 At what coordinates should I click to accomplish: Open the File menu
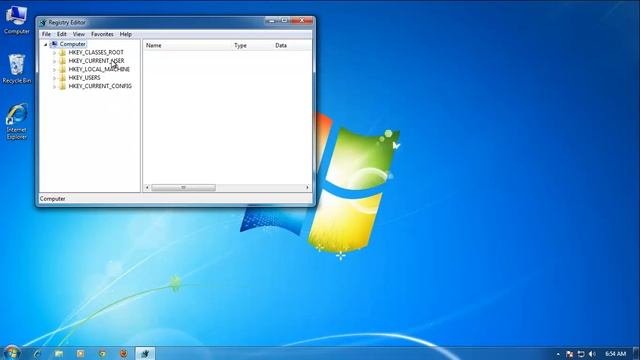[x=46, y=34]
